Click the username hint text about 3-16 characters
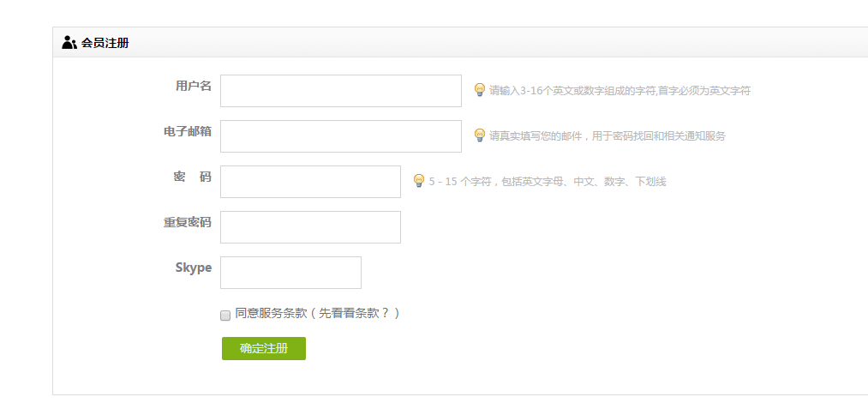 point(619,91)
